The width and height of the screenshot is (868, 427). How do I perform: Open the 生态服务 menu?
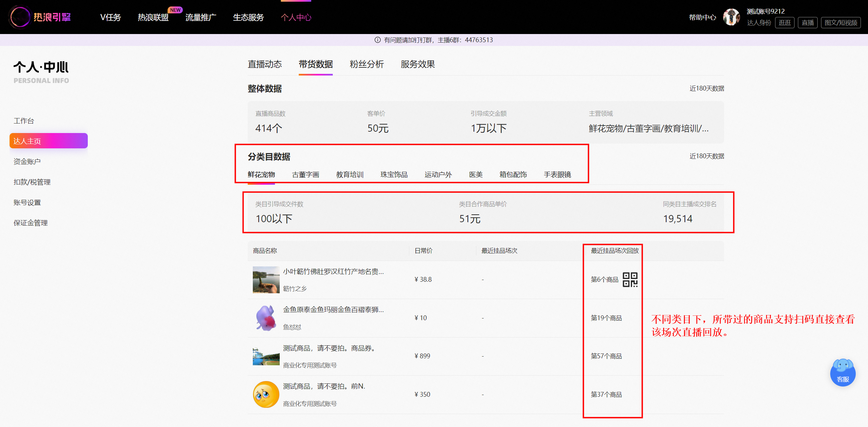[x=248, y=17]
